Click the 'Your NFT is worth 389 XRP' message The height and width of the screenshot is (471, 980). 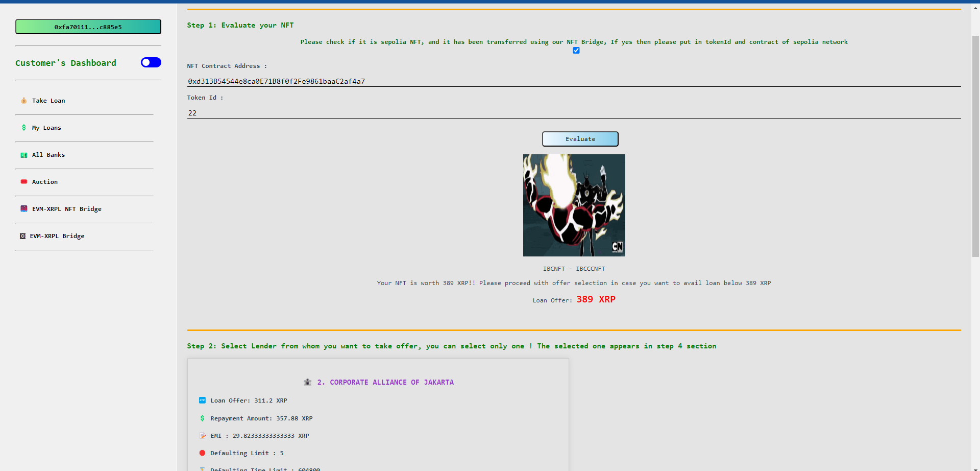(x=574, y=283)
